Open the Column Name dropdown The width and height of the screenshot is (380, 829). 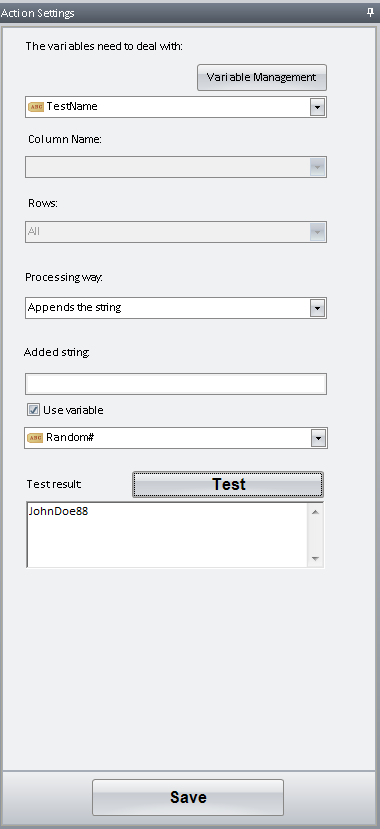(175, 167)
